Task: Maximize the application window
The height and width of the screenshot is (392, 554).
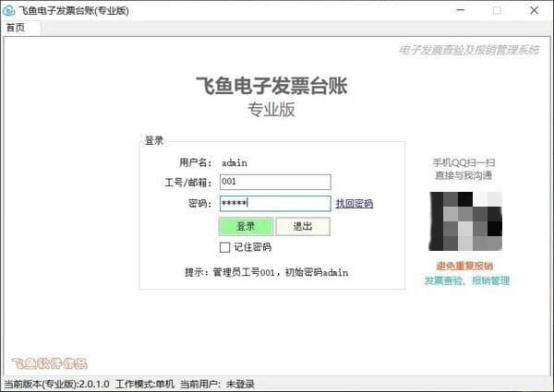Action: click(497, 10)
